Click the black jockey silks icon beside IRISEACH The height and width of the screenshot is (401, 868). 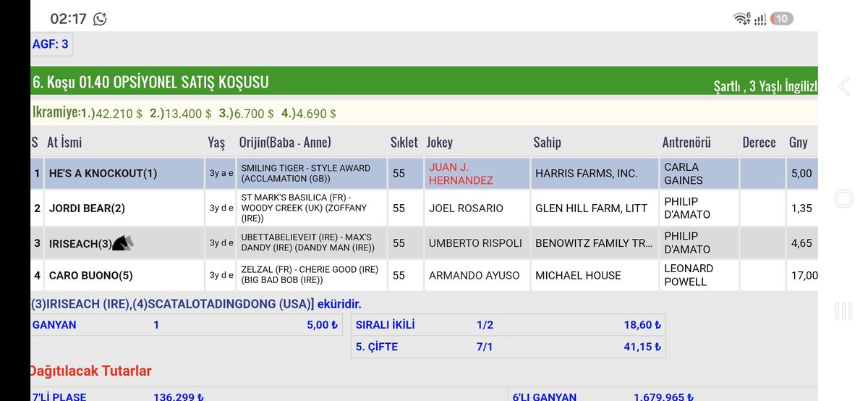123,243
